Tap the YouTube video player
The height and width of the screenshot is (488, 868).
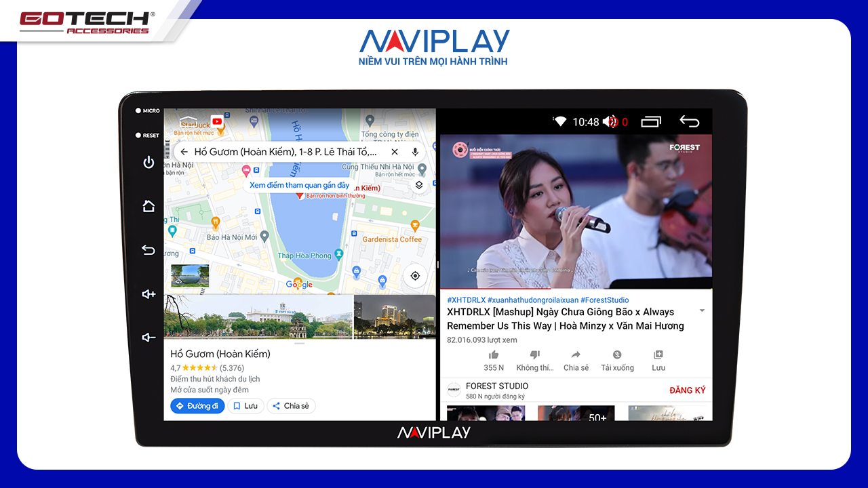576,211
